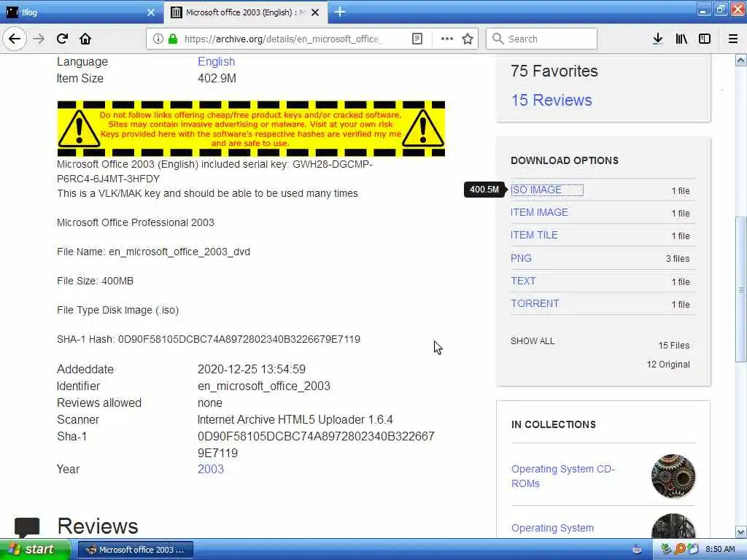Click the page scrollbar thumb
This screenshot has height=560, width=747.
(740, 289)
